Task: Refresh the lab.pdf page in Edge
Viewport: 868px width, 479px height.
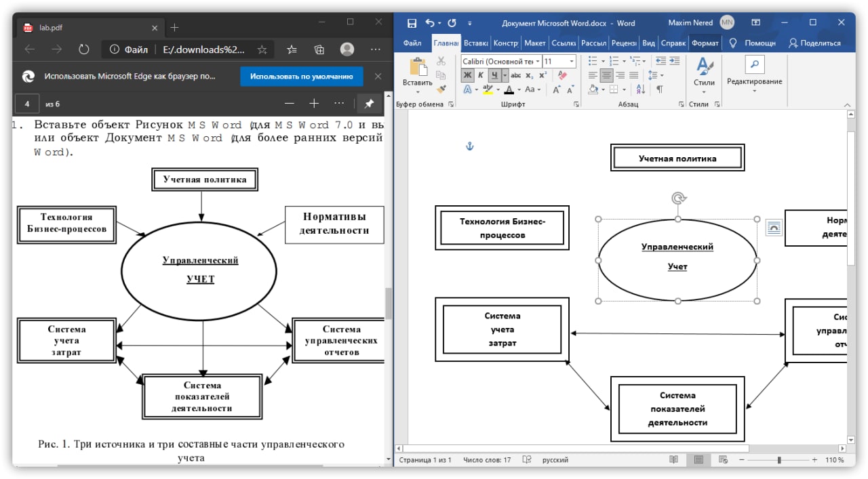Action: point(84,49)
